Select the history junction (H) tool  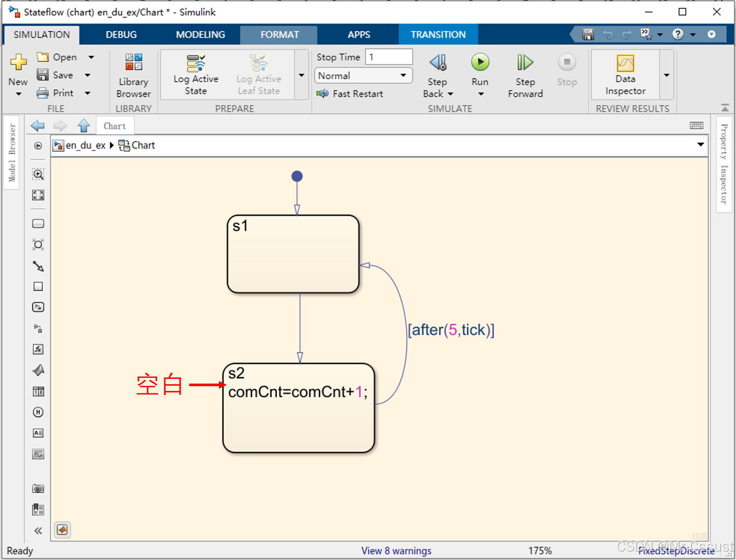coord(38,412)
